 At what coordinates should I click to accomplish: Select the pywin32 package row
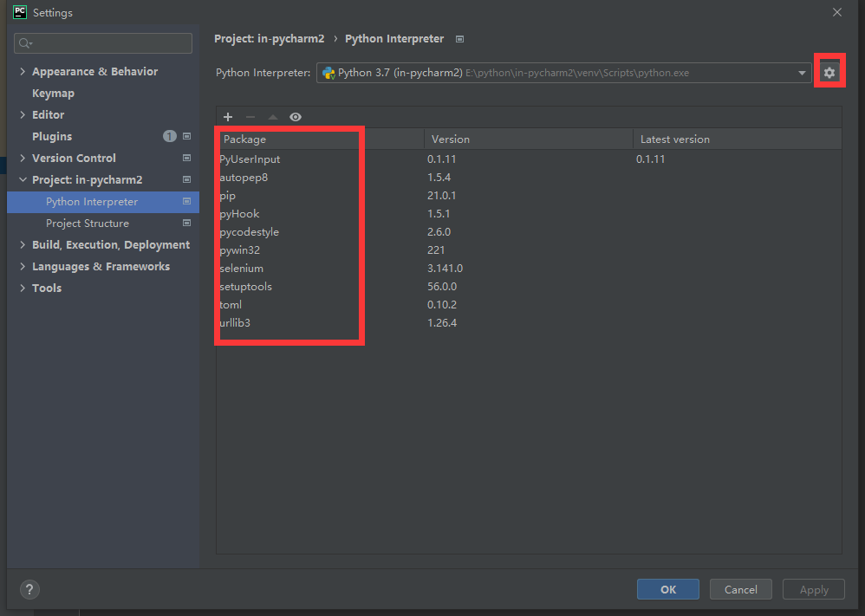pyautogui.click(x=529, y=250)
